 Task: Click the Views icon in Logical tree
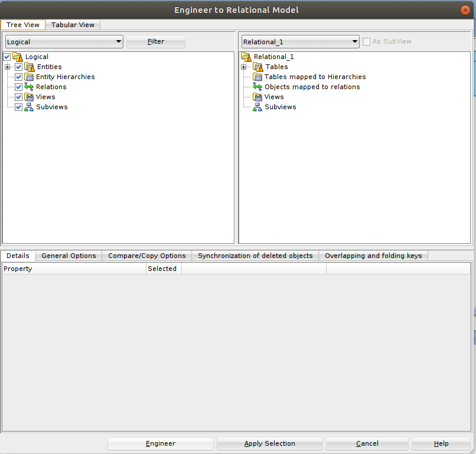tap(29, 97)
